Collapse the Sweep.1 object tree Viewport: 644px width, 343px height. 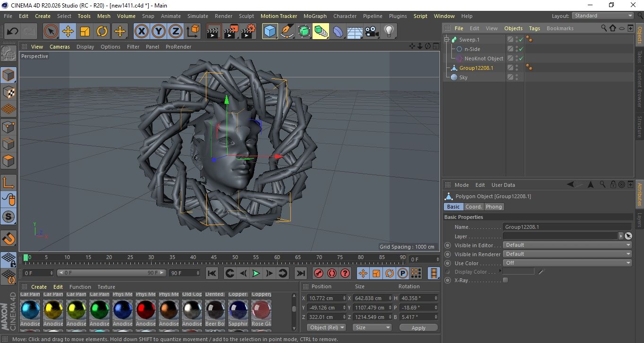pos(447,40)
